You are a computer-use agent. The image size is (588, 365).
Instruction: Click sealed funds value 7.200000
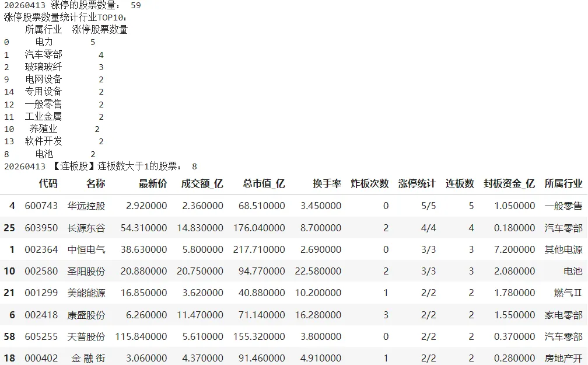(514, 249)
